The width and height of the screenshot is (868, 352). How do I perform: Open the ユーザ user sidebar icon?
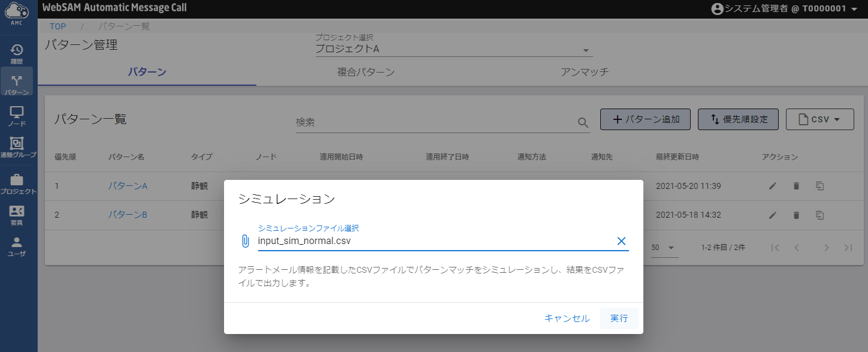click(x=17, y=246)
